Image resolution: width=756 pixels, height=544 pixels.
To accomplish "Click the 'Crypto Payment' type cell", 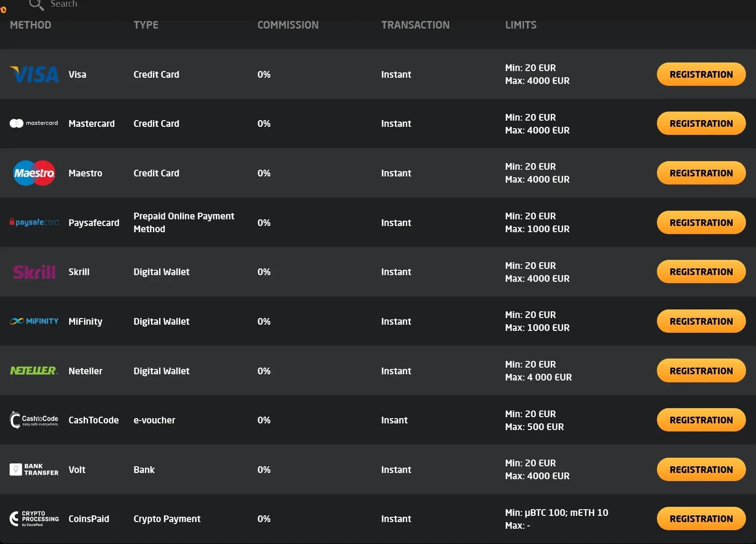I will click(x=167, y=519).
